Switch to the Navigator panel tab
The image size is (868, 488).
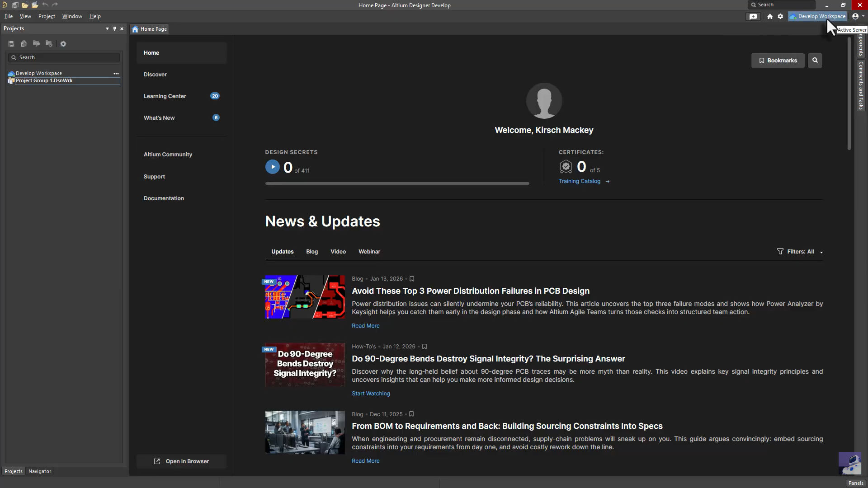[x=40, y=471]
